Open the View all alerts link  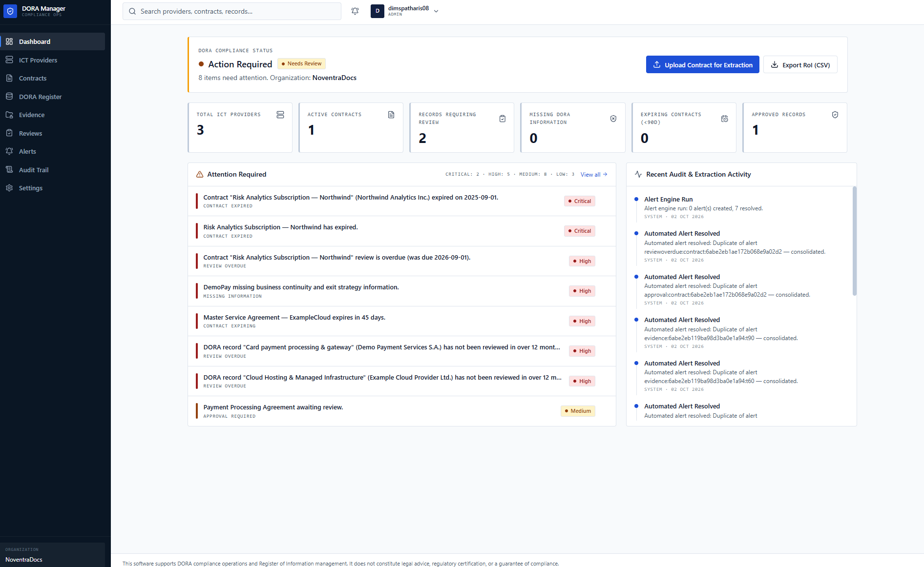594,174
